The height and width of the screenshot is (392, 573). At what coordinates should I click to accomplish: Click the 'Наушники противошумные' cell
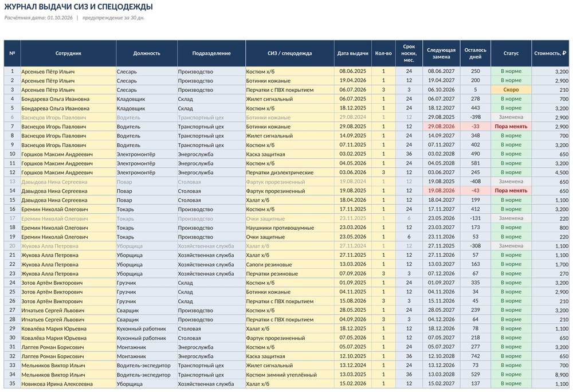tap(289, 228)
